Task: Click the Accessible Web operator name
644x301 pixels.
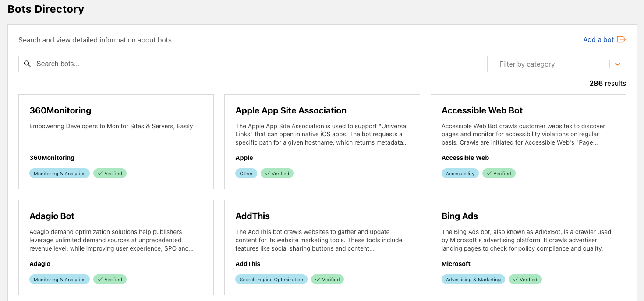Action: tap(465, 158)
